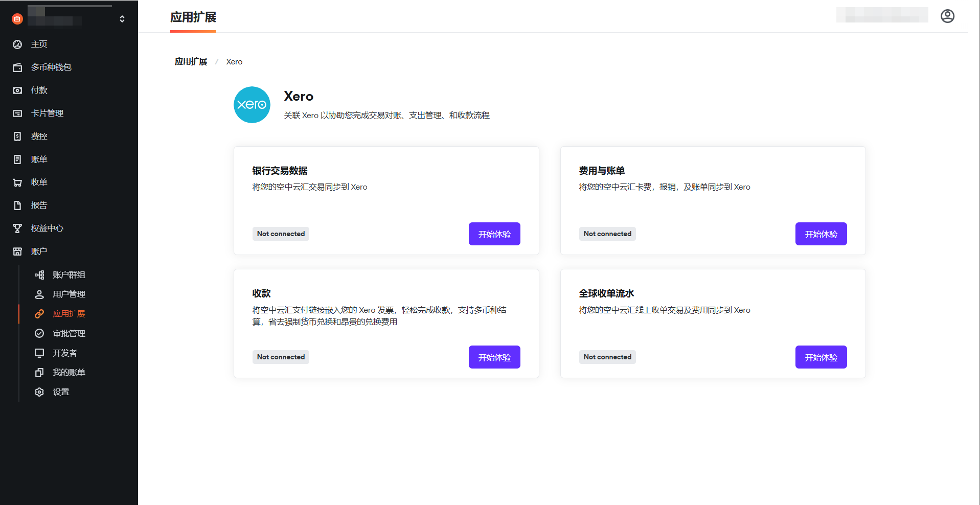
Task: Open 开发者 menu item
Action: coord(64,353)
